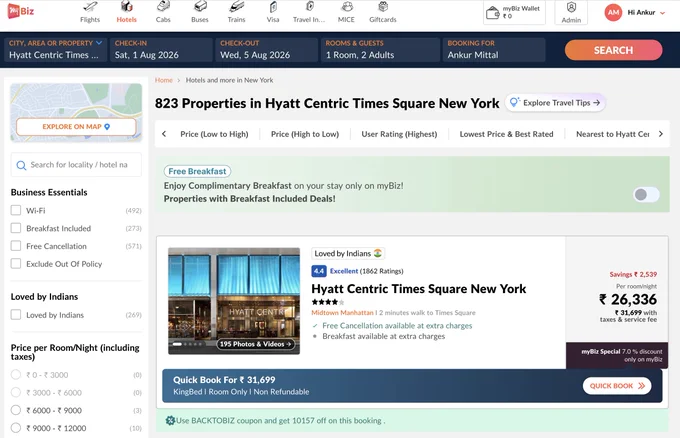Sort by Price (Low to High)
The height and width of the screenshot is (438, 680).
click(x=214, y=134)
